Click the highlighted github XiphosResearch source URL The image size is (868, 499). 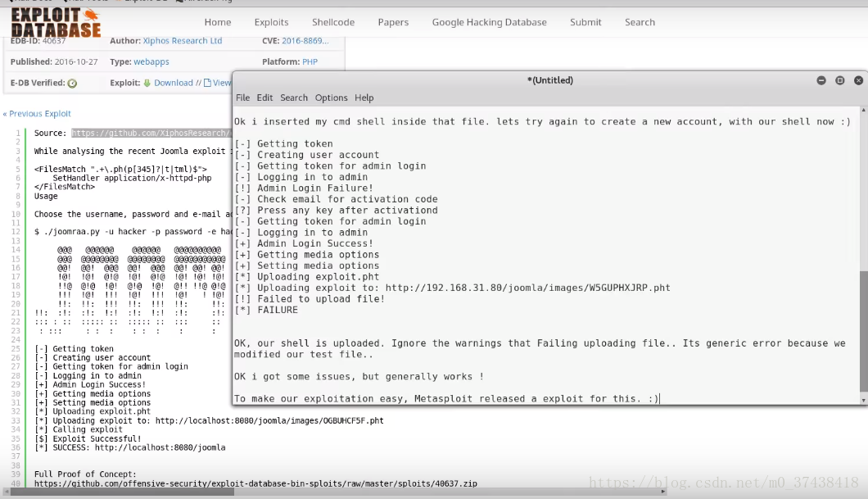click(151, 133)
